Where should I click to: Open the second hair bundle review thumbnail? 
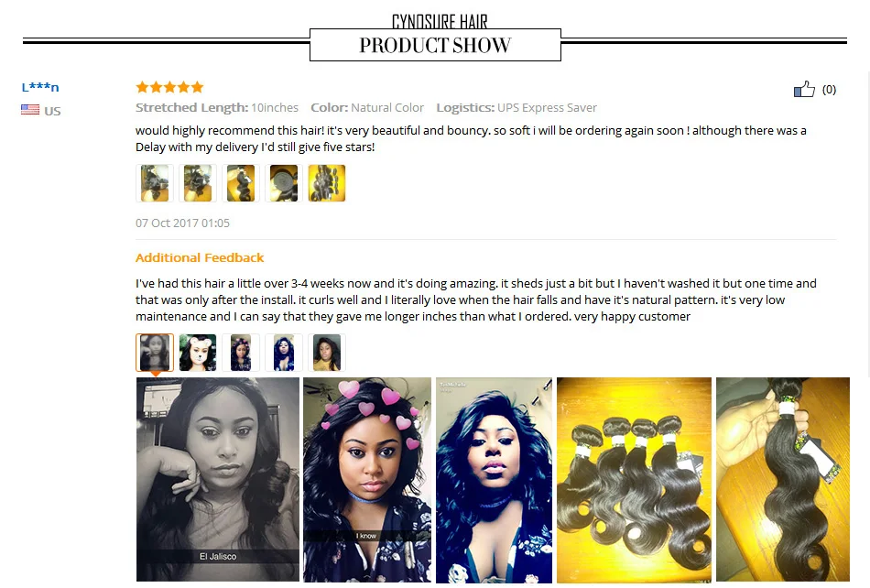click(x=198, y=183)
